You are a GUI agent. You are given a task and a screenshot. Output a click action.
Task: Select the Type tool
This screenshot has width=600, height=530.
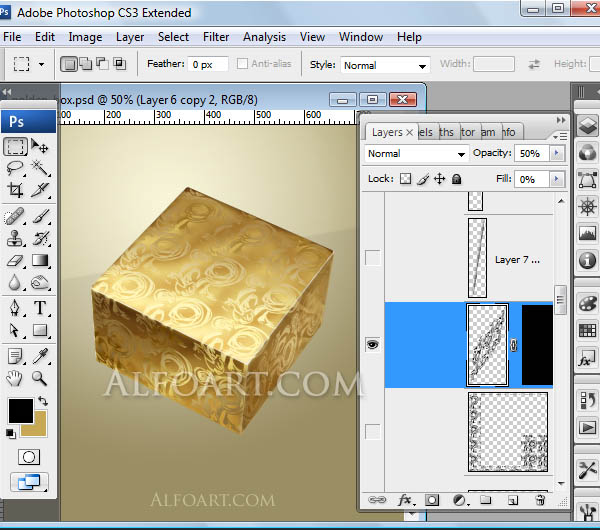point(40,308)
